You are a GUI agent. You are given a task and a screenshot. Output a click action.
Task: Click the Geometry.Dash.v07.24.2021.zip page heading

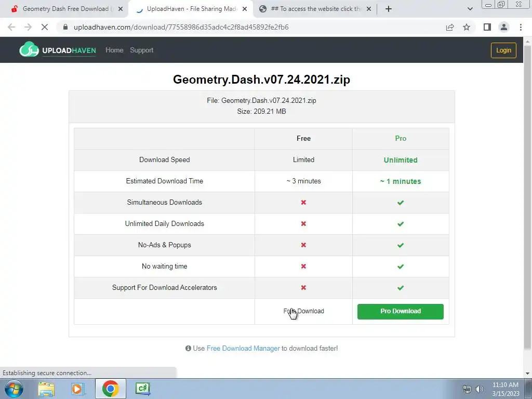click(x=262, y=79)
